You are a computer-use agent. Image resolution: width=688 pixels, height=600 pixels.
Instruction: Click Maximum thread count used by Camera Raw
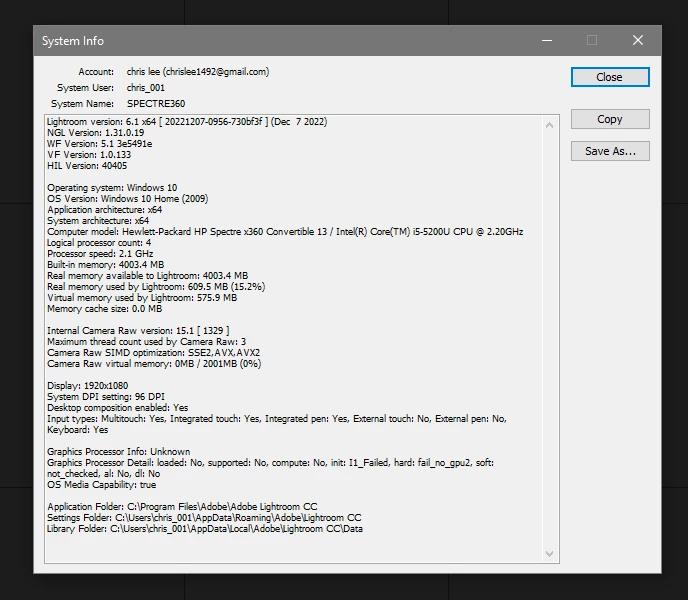(x=147, y=341)
